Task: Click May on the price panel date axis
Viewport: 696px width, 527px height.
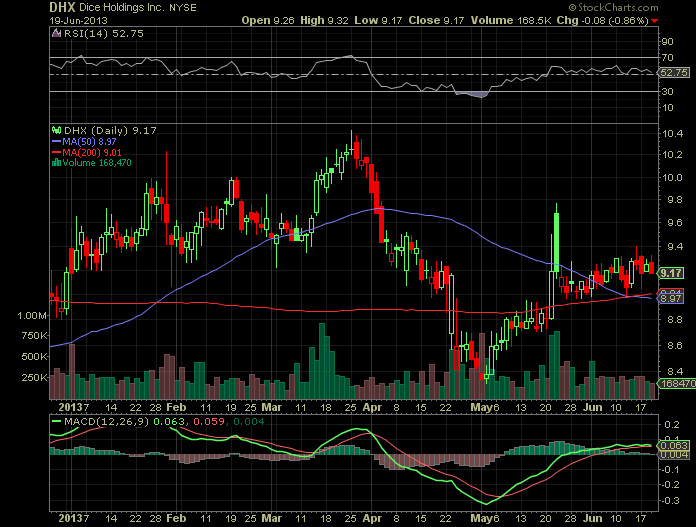Action: tap(482, 407)
